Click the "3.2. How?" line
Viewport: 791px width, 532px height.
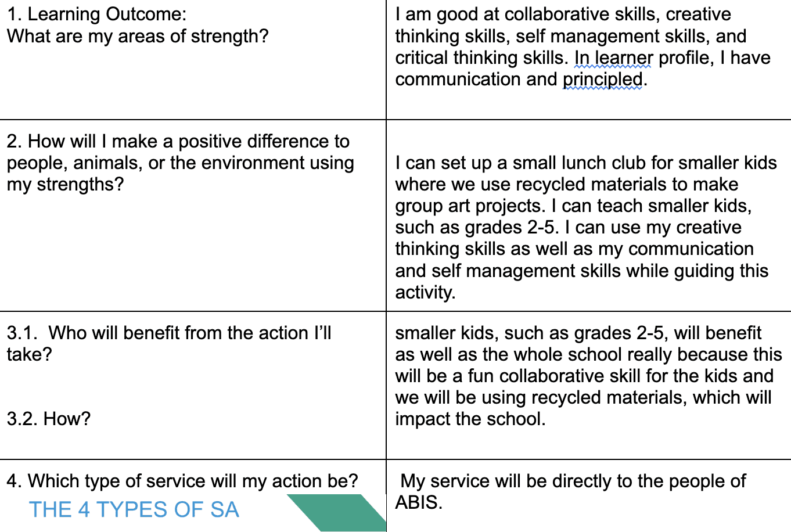click(x=49, y=419)
